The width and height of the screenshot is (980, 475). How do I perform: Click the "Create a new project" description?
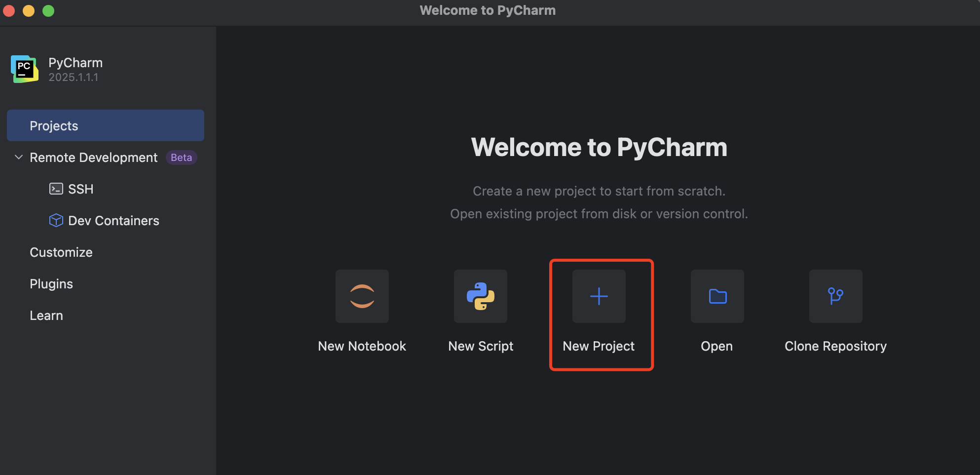click(x=599, y=191)
